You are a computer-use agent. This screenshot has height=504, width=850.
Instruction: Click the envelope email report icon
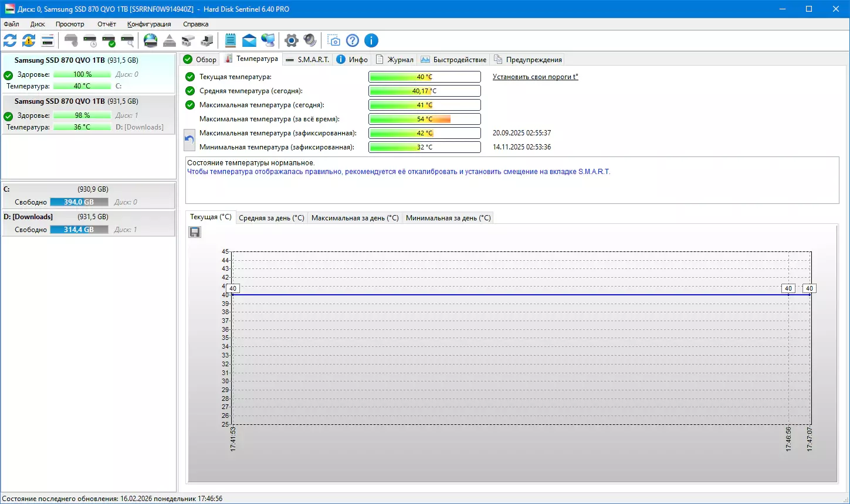coord(249,40)
